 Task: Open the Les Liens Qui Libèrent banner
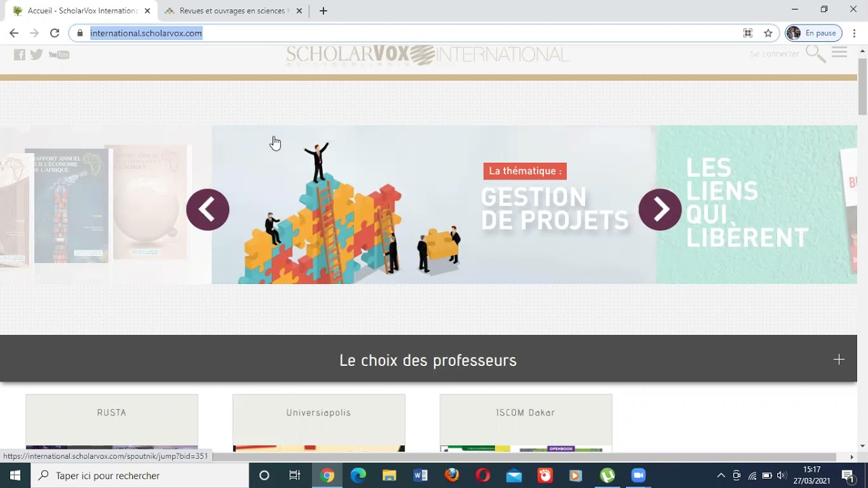756,204
